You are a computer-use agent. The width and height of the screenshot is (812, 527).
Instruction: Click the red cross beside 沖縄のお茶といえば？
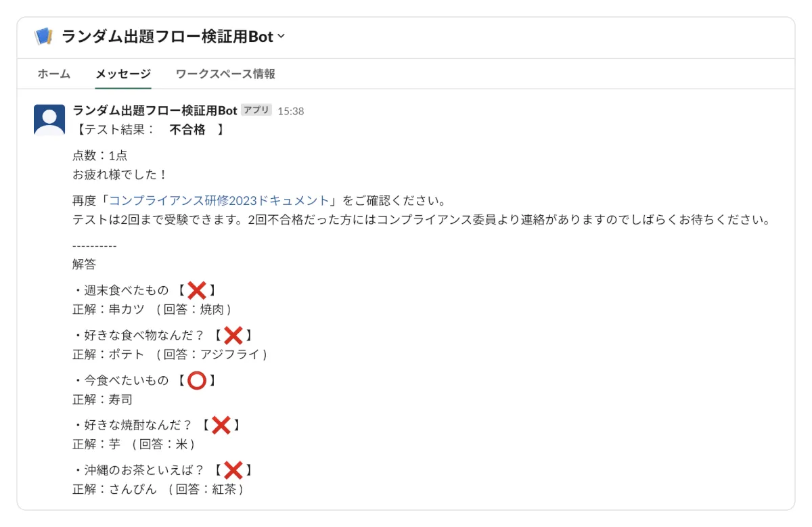tap(233, 470)
